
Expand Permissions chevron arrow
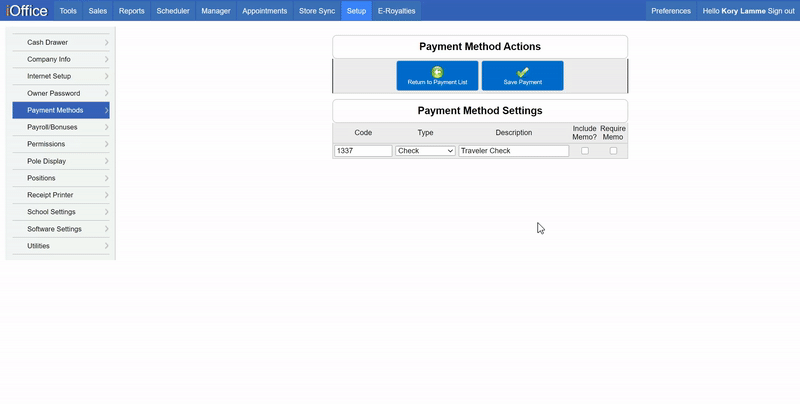[x=107, y=144]
